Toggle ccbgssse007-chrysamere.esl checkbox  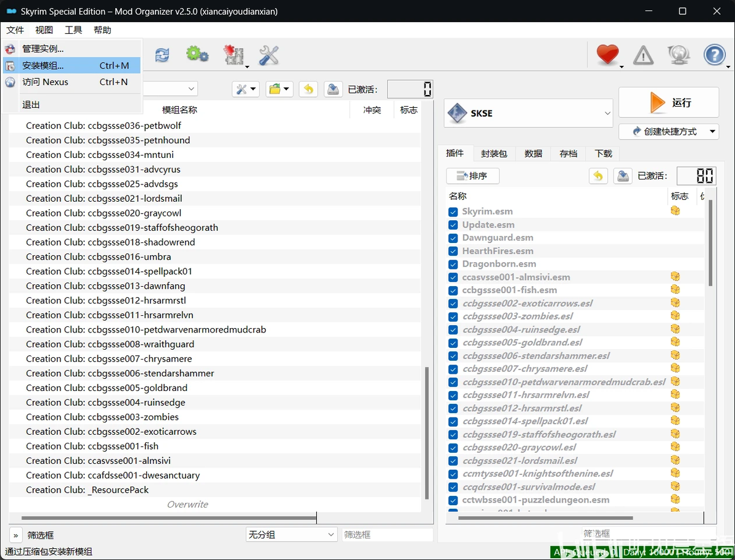pos(453,369)
